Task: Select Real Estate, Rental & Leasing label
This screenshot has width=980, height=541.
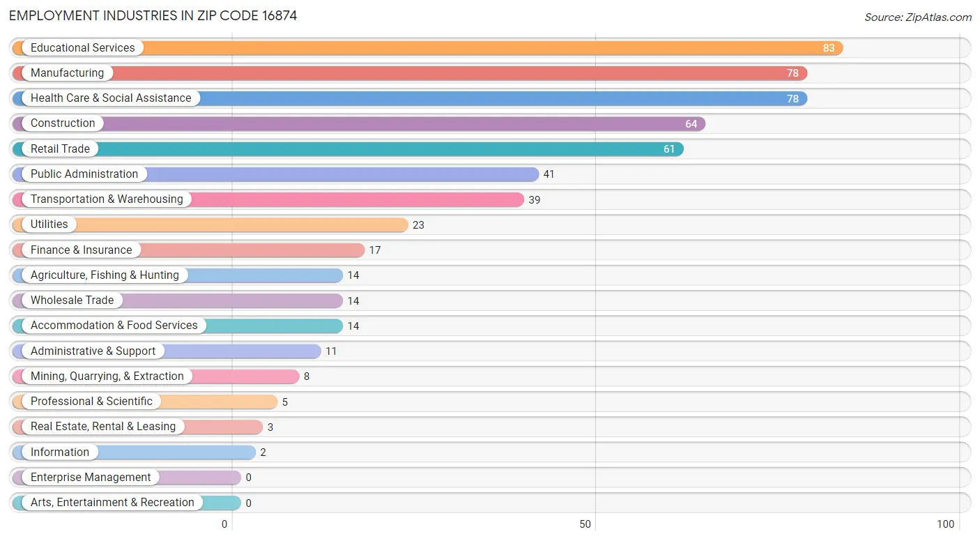Action: (103, 427)
